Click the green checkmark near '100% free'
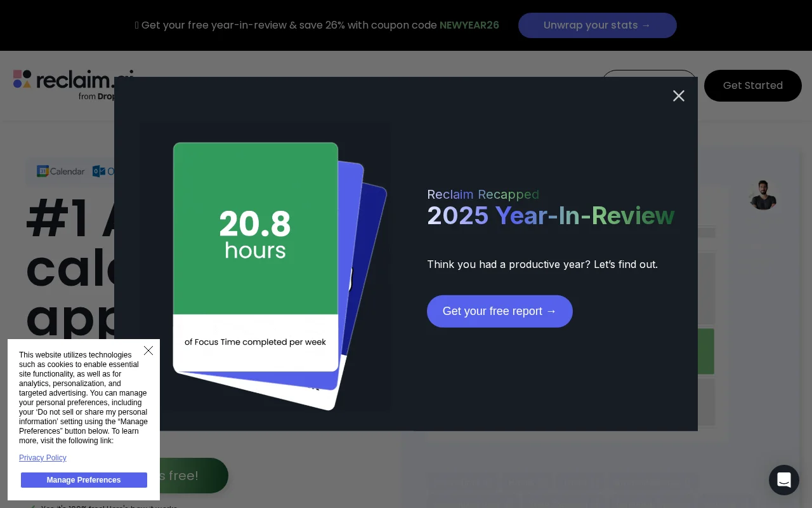The width and height of the screenshot is (812, 508). tap(34, 506)
